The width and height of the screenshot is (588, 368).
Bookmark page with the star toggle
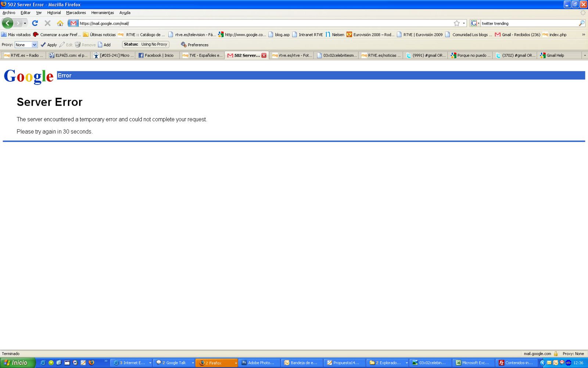[456, 23]
